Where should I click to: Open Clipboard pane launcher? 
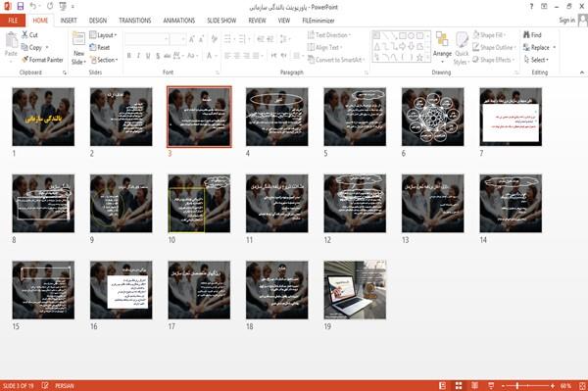tap(65, 73)
